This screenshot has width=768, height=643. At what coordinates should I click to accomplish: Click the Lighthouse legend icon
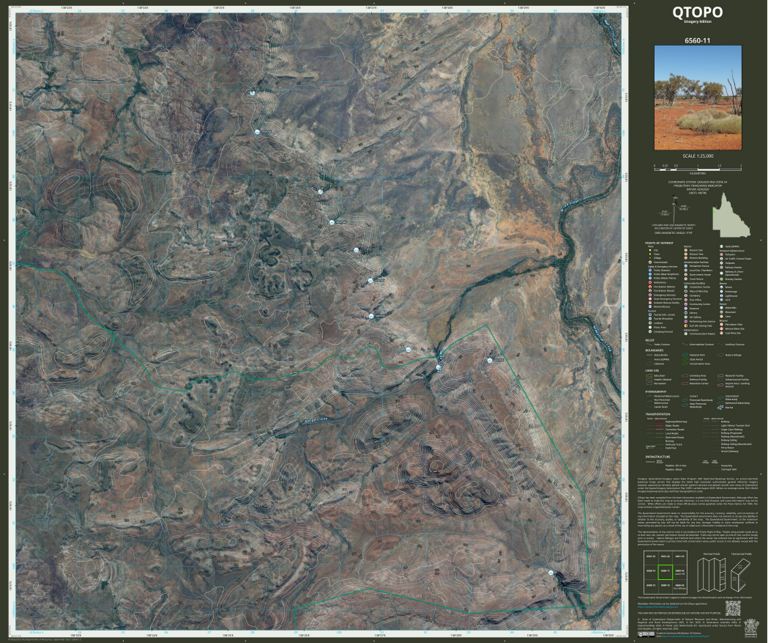tap(721, 296)
